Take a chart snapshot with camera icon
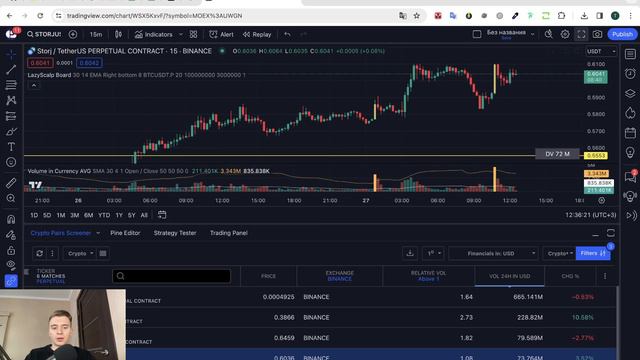This screenshot has width=640, height=360. tap(597, 35)
